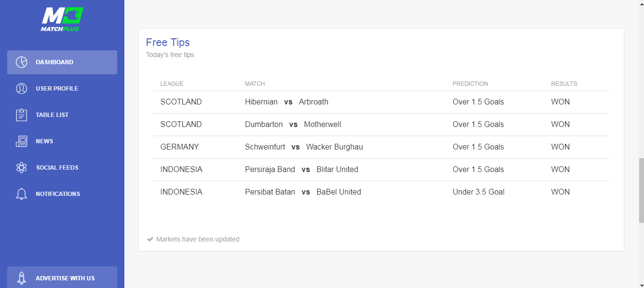Click the Free Tips heading
Viewport: 644px width, 288px height.
[168, 43]
